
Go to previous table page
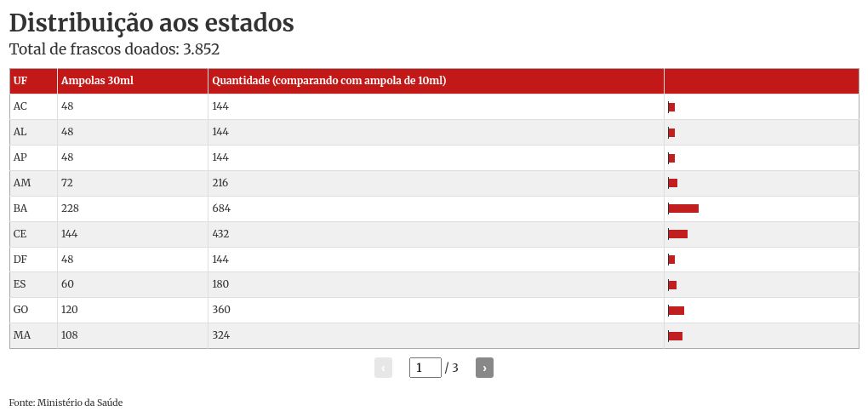[x=383, y=368]
